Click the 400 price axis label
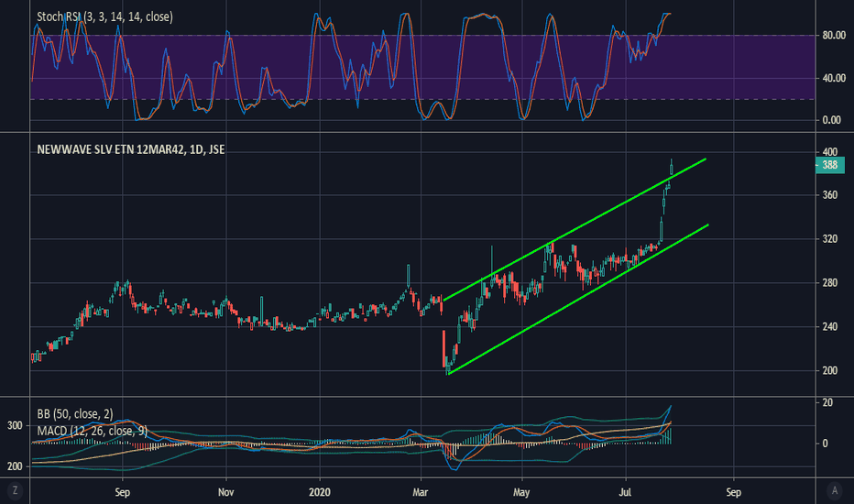 tap(830, 152)
